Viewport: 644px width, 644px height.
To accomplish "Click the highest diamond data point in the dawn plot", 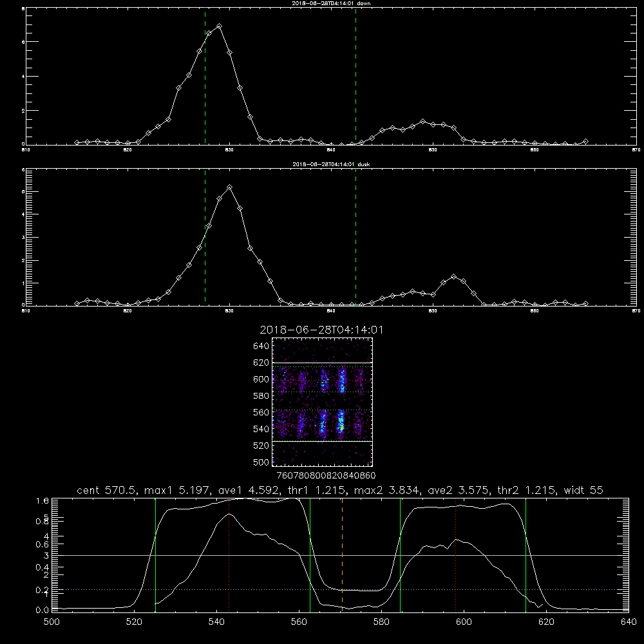I will (x=220, y=26).
